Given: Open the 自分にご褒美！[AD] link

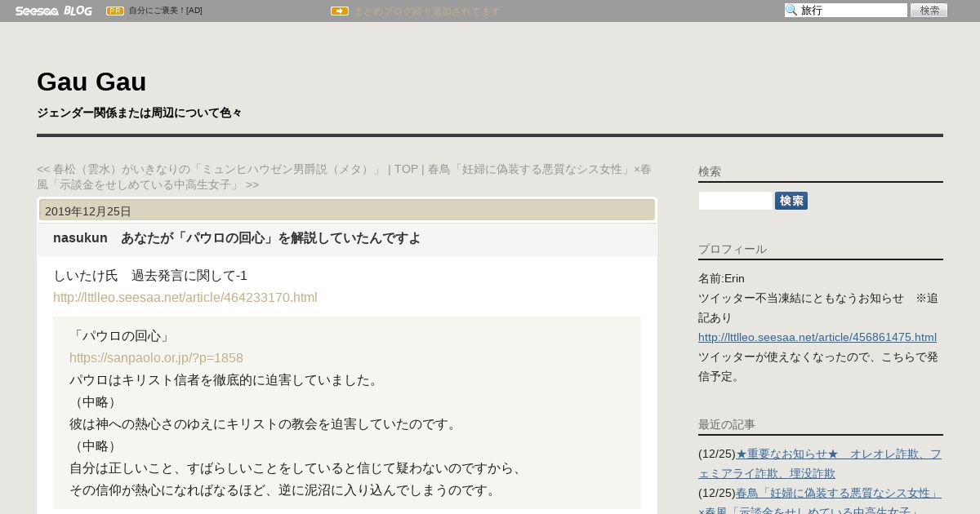Looking at the screenshot, I should coord(166,11).
